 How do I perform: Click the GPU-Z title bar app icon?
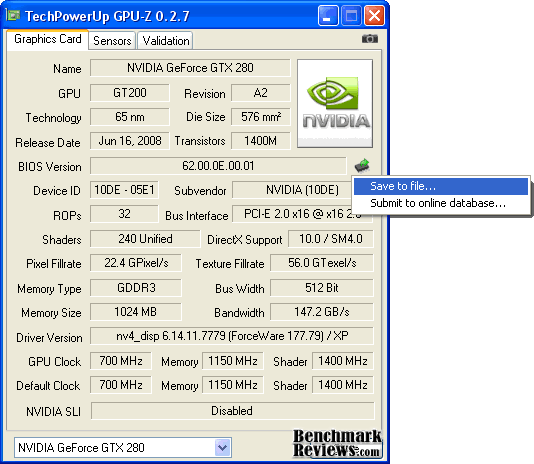click(14, 15)
